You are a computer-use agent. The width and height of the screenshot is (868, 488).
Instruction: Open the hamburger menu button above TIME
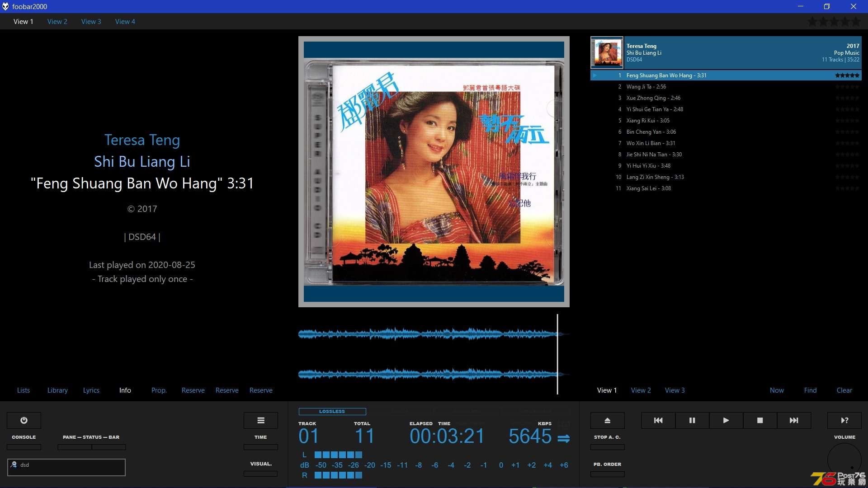coord(261,420)
